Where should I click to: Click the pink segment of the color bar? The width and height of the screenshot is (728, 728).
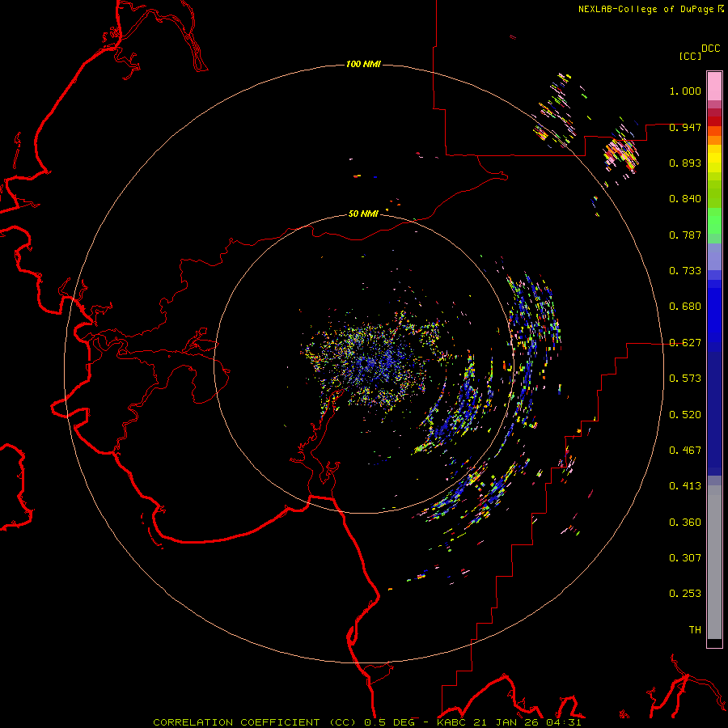(714, 86)
